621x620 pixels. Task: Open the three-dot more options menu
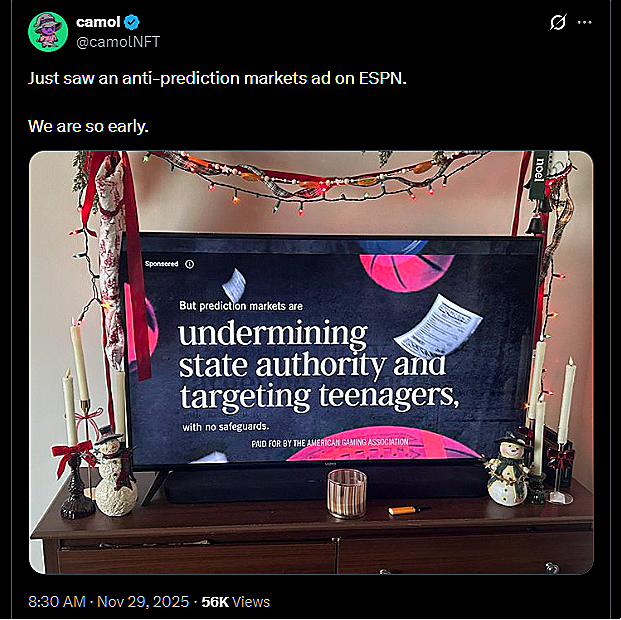[585, 22]
